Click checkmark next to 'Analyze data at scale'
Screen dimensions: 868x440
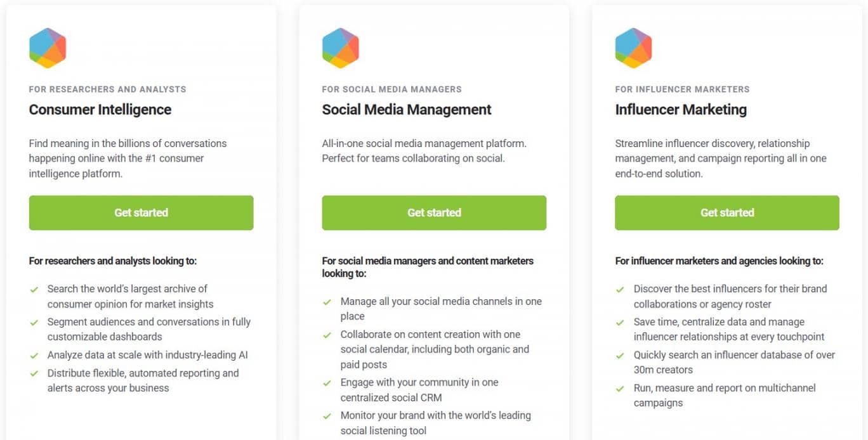coord(34,356)
